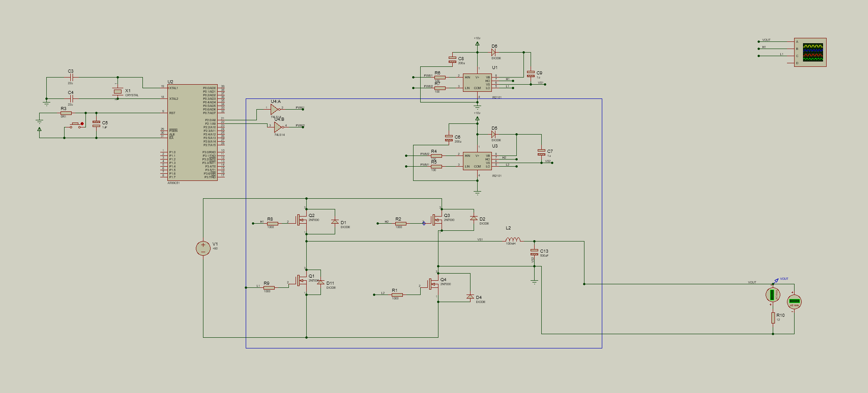The width and height of the screenshot is (868, 393).
Task: Select MOSFET Q1
Action: pyautogui.click(x=302, y=281)
